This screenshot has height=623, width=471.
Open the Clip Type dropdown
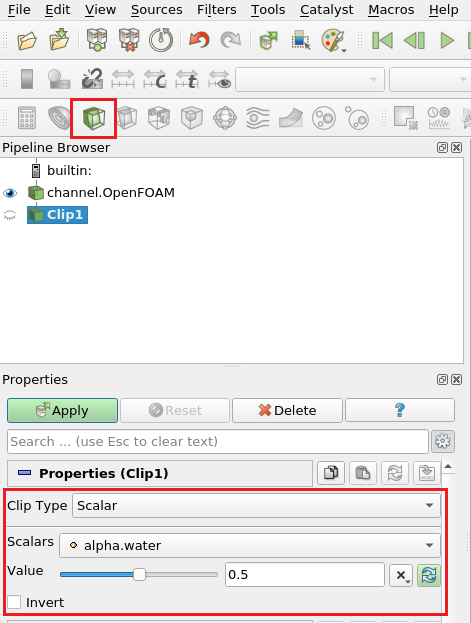[x=256, y=505]
